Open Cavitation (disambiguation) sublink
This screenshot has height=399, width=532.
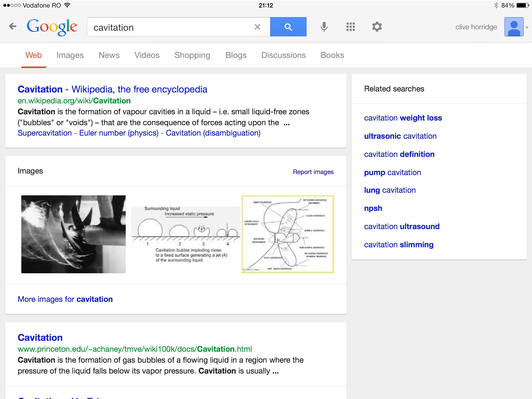pyautogui.click(x=213, y=133)
